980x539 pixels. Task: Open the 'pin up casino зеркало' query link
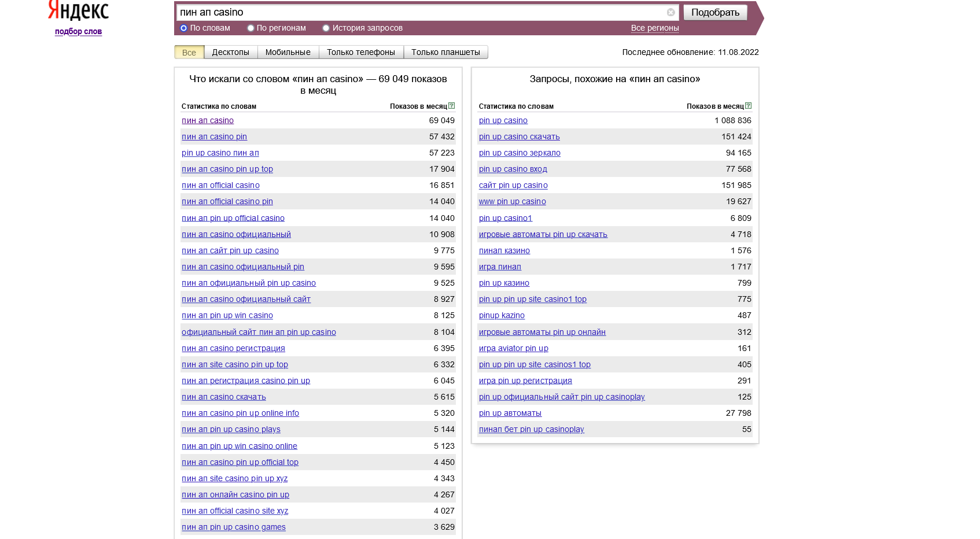520,153
